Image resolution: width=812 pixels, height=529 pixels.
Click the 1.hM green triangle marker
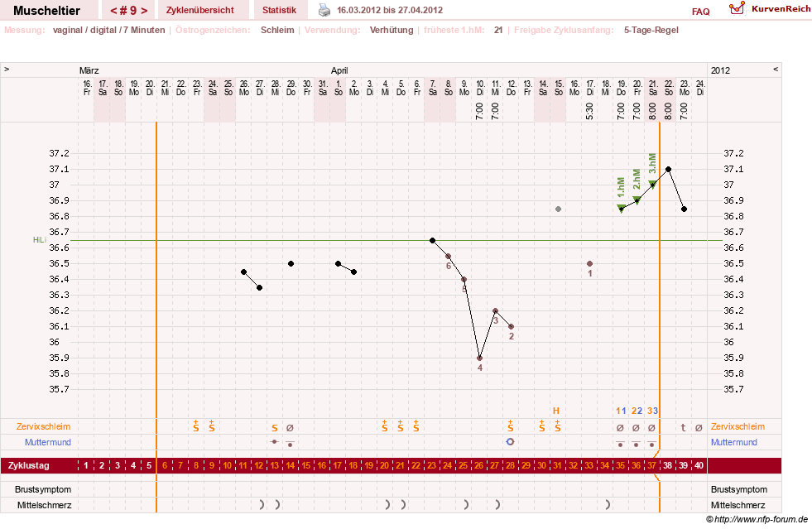[x=622, y=209]
